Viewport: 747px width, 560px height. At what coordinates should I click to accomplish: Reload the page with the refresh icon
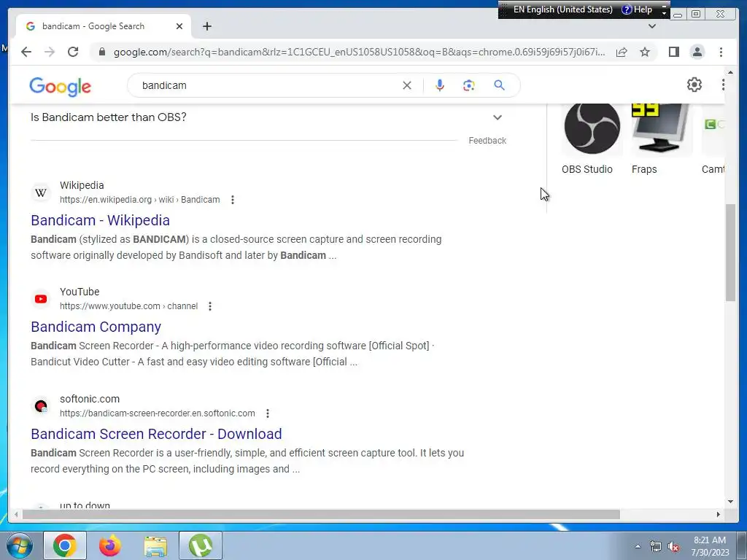73,52
